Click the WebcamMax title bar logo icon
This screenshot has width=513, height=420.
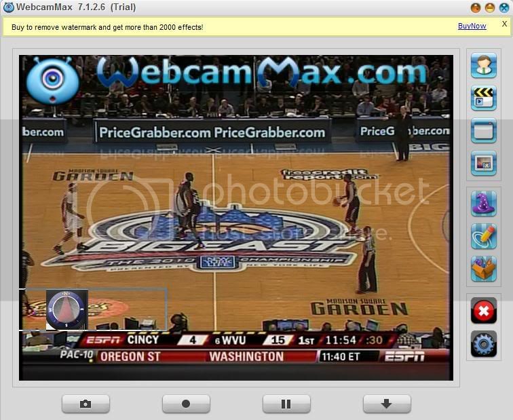pyautogui.click(x=9, y=7)
